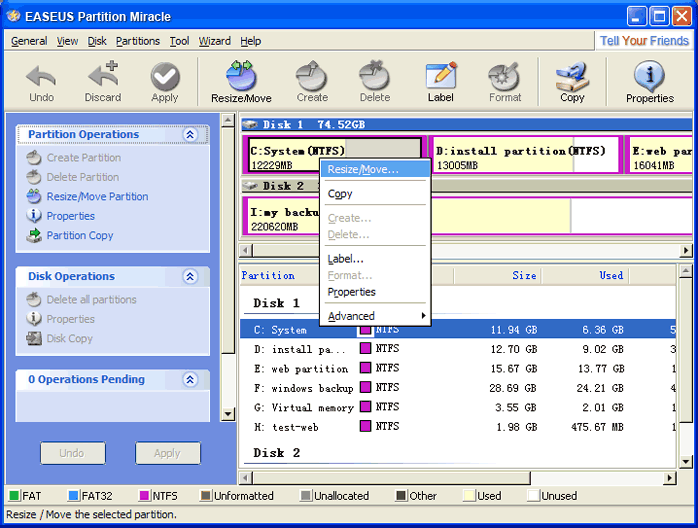The height and width of the screenshot is (528, 698).
Task: Click the Undo toolbar icon
Action: point(41,82)
